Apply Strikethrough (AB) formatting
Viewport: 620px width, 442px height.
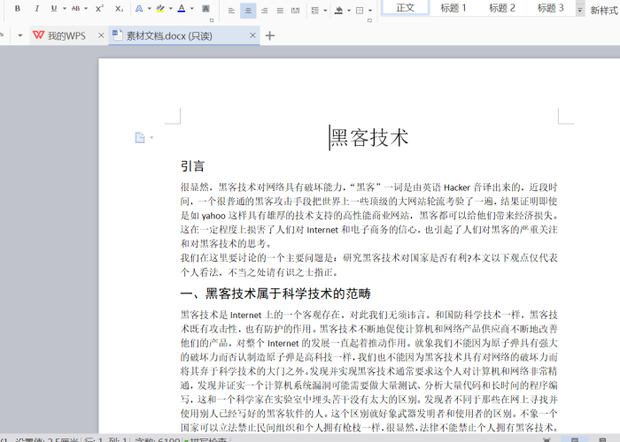[x=76, y=8]
